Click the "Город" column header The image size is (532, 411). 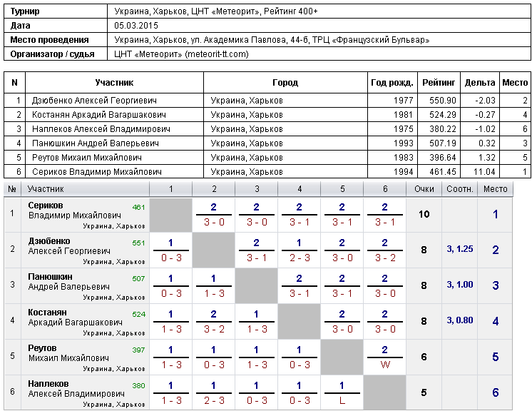(285, 83)
